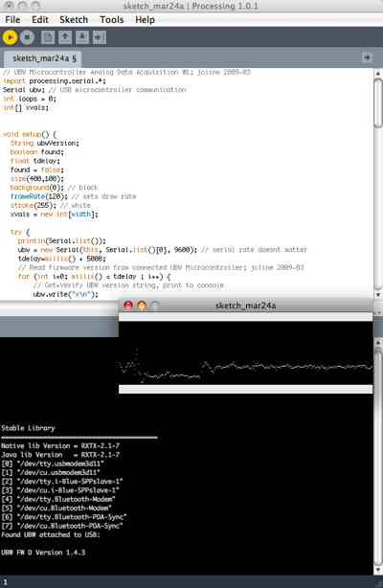Viewport: 383px width, 588px height.
Task: Open the Tools menu
Action: [111, 19]
